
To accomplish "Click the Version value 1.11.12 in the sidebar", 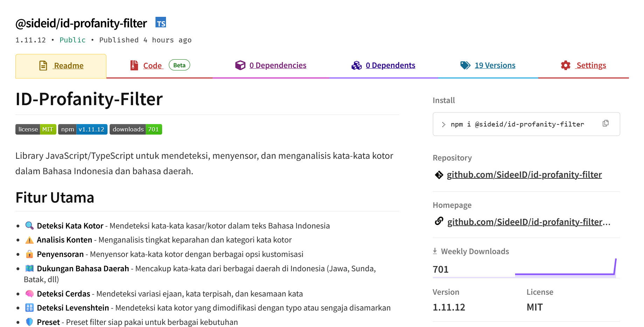I will [x=449, y=307].
